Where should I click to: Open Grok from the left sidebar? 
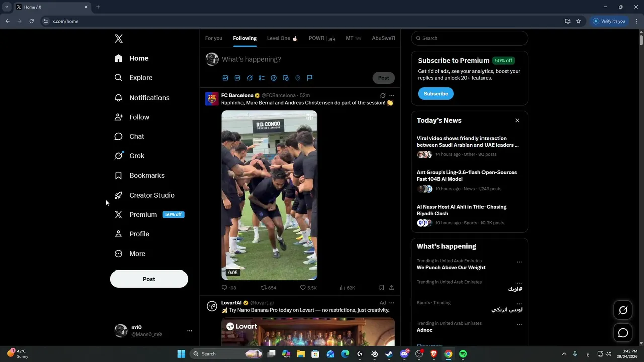click(129, 156)
